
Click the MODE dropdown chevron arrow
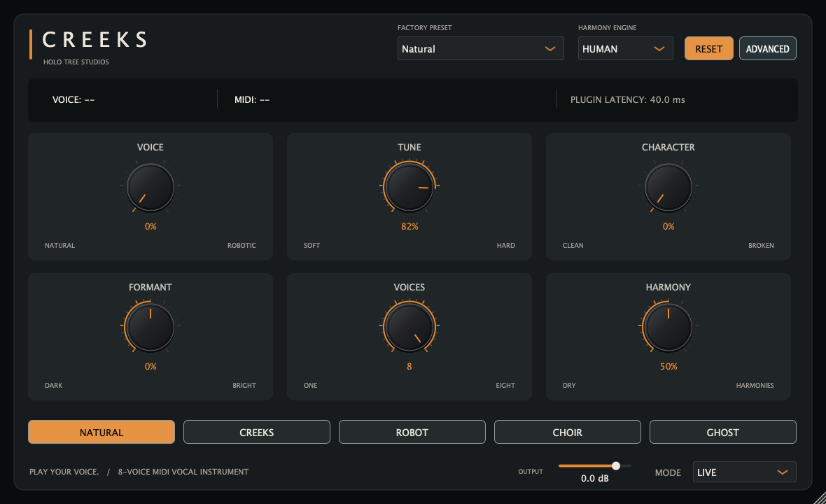pos(783,472)
